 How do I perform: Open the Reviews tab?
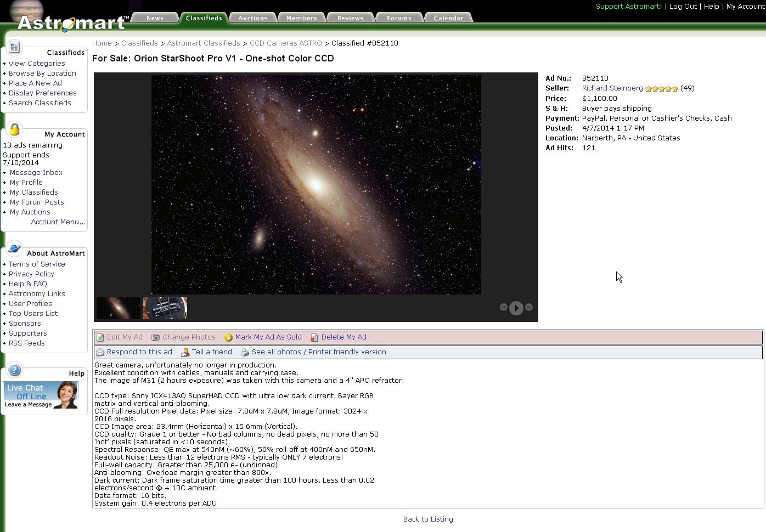point(350,18)
